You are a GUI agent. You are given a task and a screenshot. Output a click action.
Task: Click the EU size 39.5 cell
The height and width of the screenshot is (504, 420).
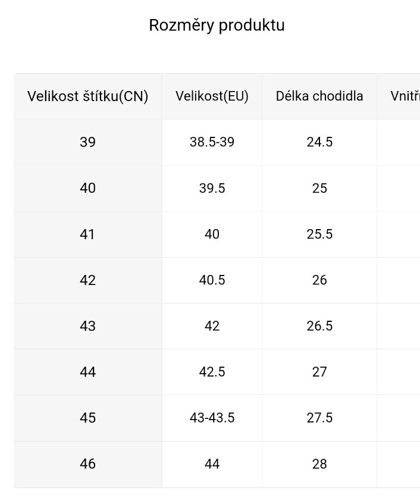click(212, 188)
